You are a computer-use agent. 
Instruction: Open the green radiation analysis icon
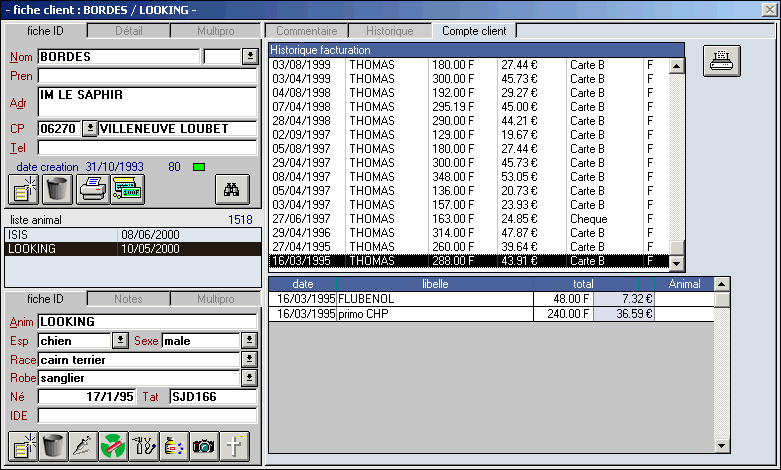click(114, 446)
